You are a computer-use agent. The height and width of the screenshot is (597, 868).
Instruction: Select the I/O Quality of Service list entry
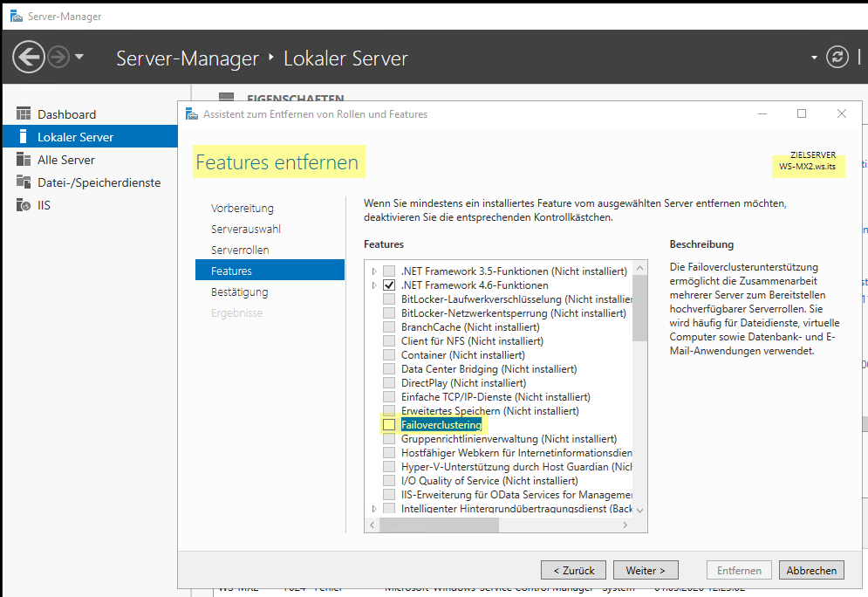(x=489, y=481)
